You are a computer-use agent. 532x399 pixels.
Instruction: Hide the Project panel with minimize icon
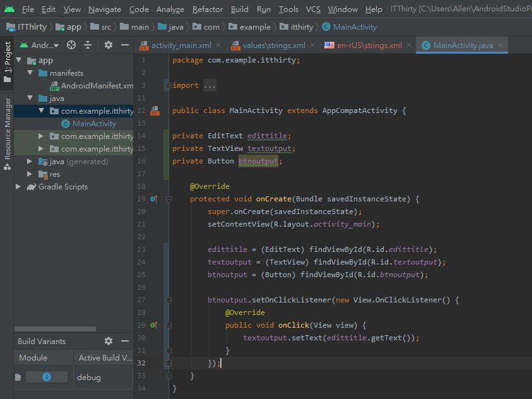tap(125, 45)
